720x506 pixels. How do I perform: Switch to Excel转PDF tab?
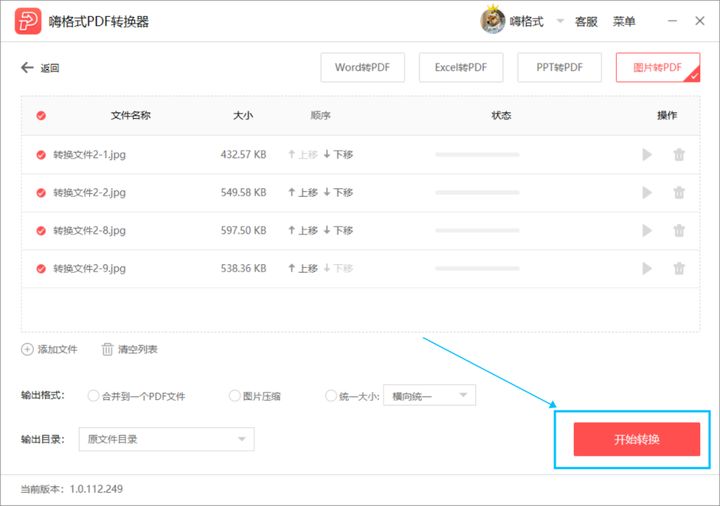coord(461,67)
